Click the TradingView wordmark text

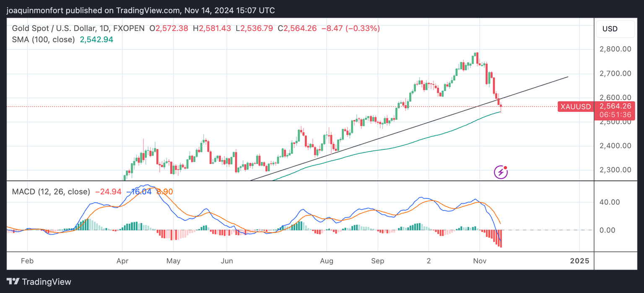[47, 282]
